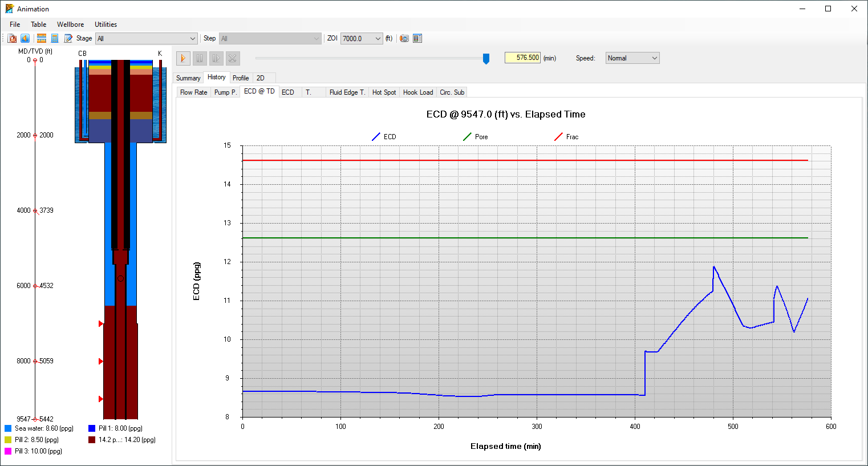
Task: Click the calculator icon in the toolbar
Action: (55, 38)
